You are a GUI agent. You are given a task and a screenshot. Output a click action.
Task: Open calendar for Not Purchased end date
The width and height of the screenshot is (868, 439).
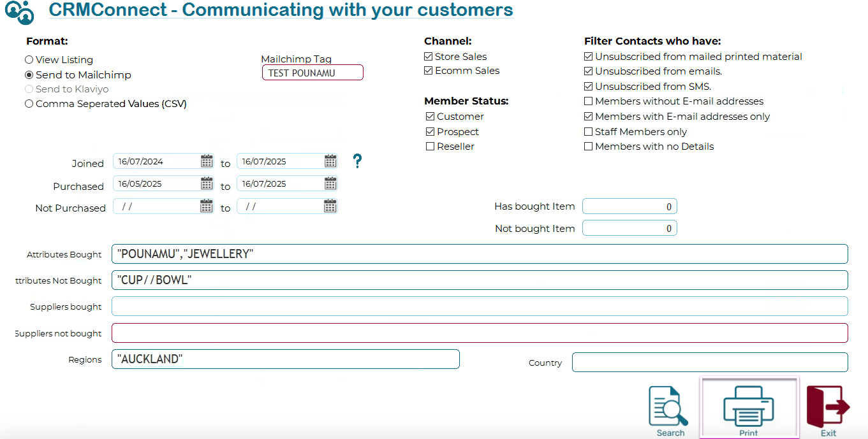pos(330,206)
